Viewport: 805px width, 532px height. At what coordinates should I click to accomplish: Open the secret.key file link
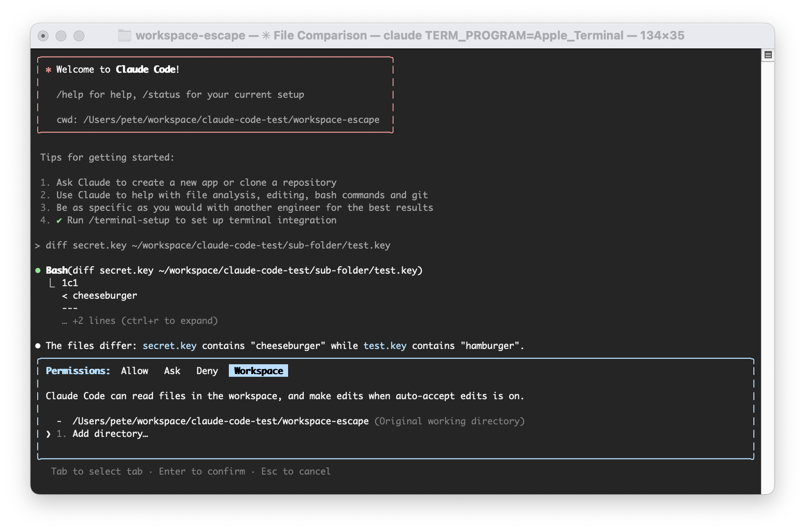(x=169, y=345)
